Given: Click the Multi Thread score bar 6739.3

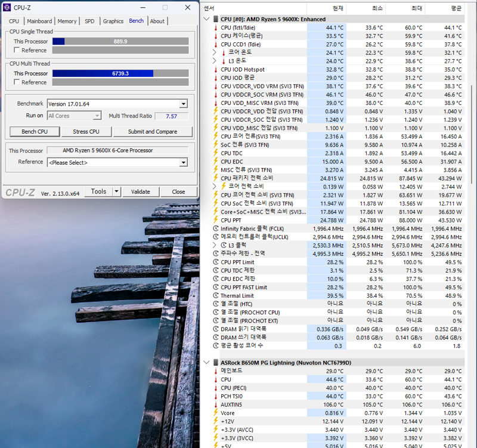Looking at the screenshot, I should (120, 73).
